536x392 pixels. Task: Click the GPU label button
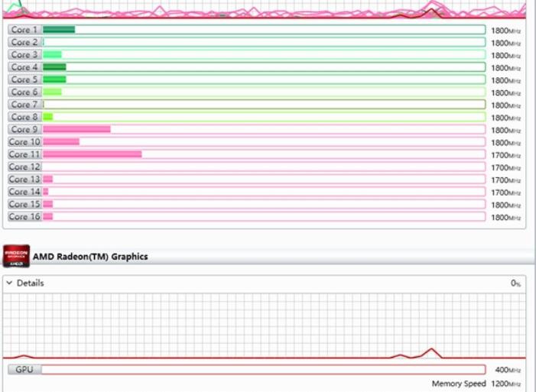coord(24,369)
